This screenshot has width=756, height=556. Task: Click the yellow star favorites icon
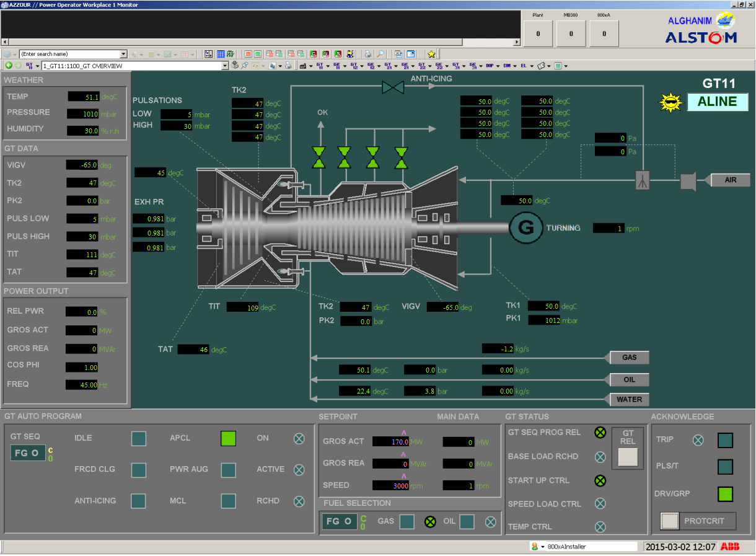432,54
